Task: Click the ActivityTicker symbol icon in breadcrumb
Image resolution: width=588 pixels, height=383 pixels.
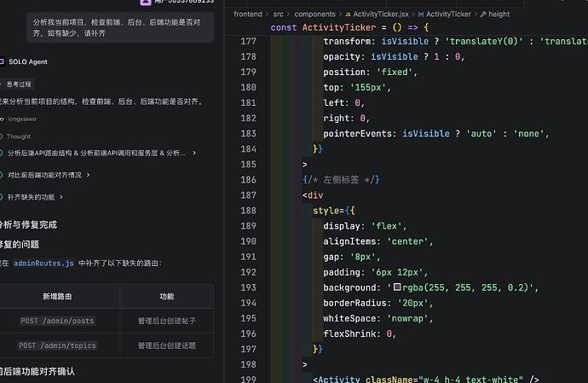Action: (x=421, y=15)
